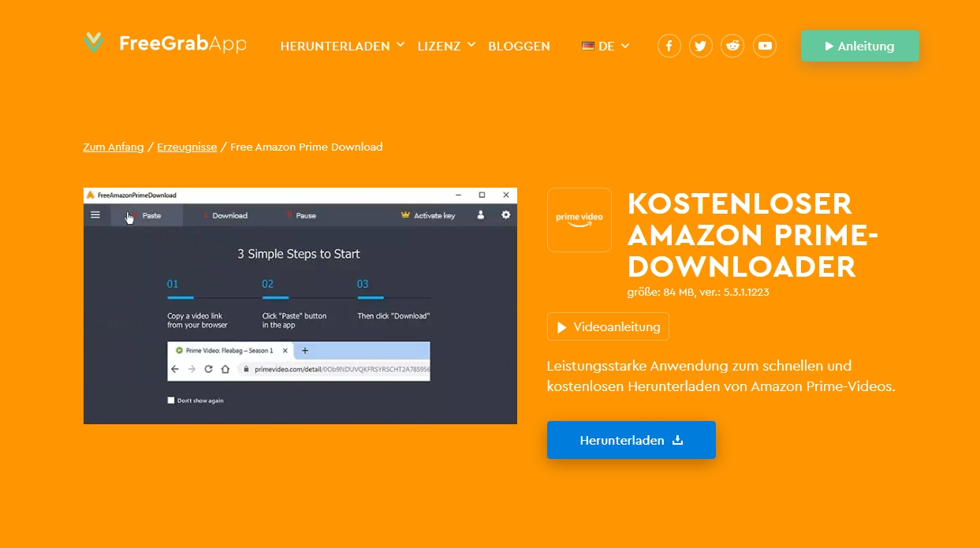Expand the Lizenz navigation dropdown
980x548 pixels.
pyautogui.click(x=446, y=46)
